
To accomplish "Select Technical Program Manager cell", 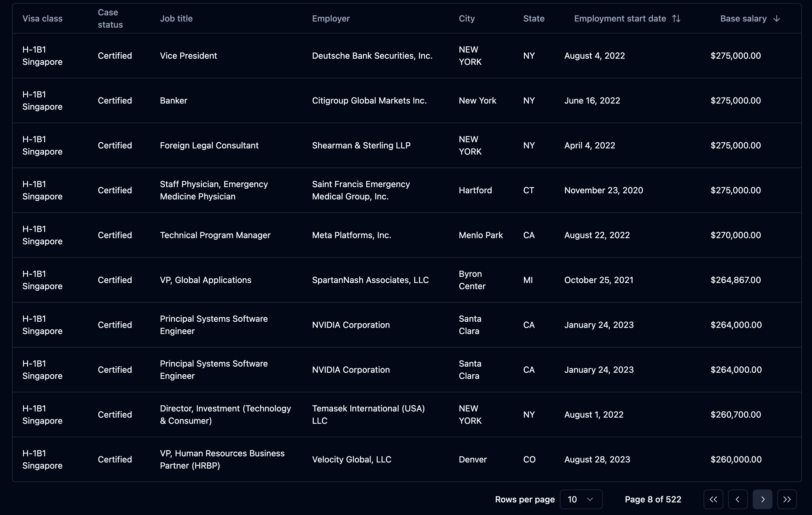I will pos(215,235).
